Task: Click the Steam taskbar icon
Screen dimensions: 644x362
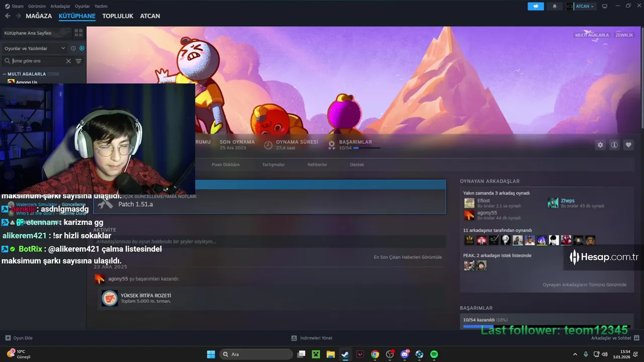Action: coord(345,354)
